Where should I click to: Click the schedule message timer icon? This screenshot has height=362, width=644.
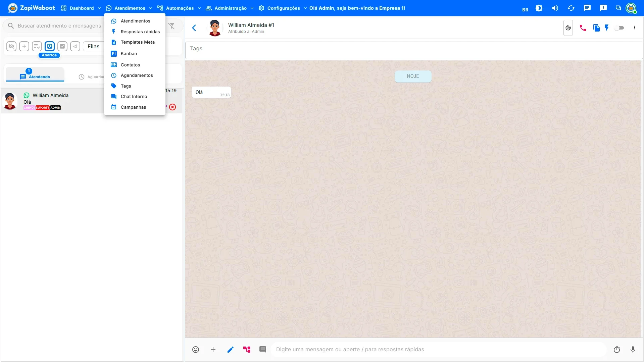[617, 350]
